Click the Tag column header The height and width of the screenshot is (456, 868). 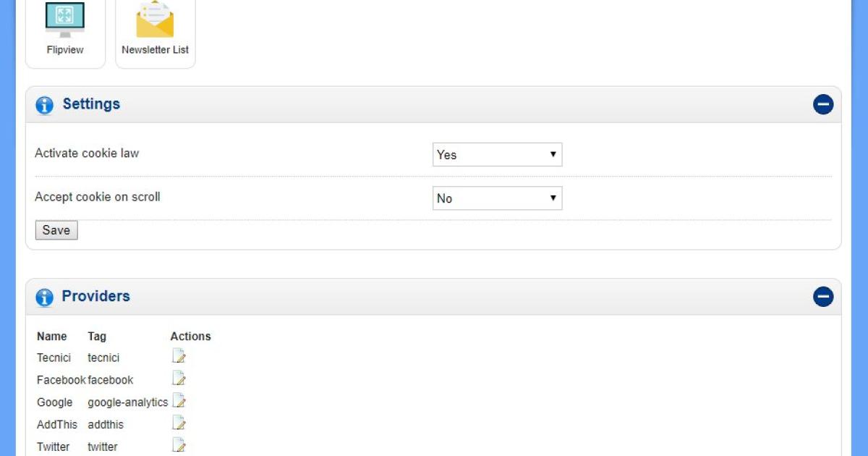[97, 337]
